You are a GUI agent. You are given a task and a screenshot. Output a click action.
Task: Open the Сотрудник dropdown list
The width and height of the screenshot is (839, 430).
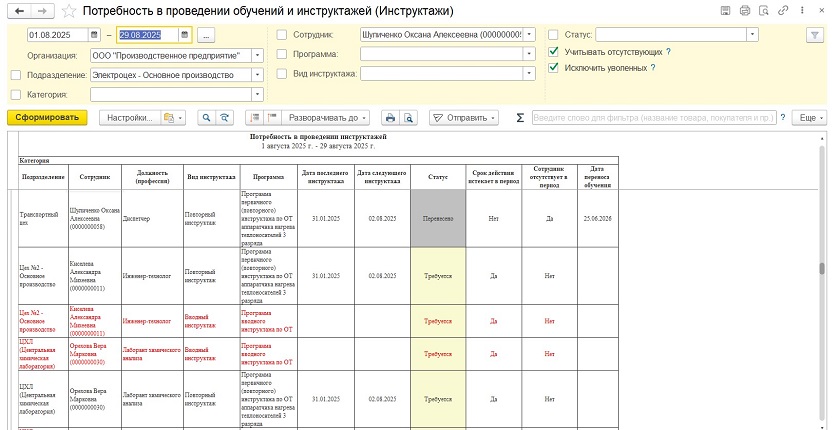(x=529, y=35)
